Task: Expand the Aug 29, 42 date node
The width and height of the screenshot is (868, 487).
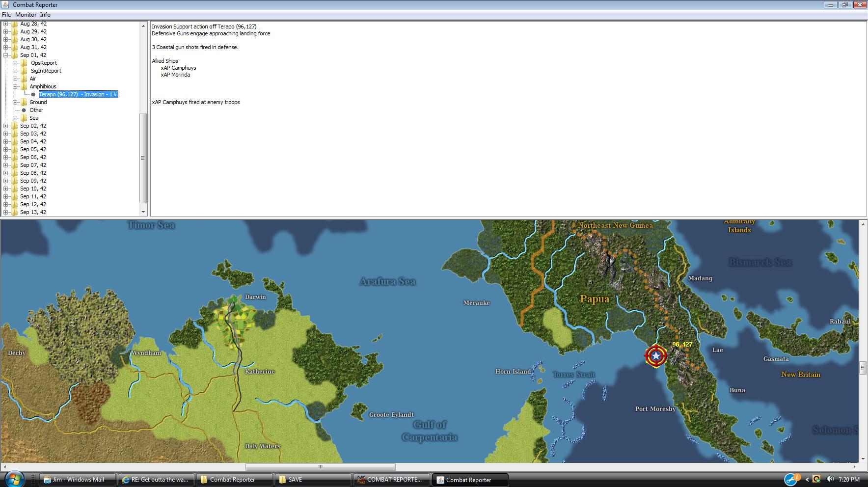Action: click(x=6, y=31)
